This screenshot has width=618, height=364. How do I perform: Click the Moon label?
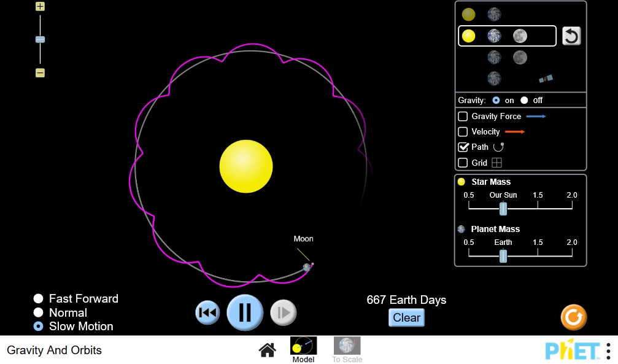coord(304,239)
